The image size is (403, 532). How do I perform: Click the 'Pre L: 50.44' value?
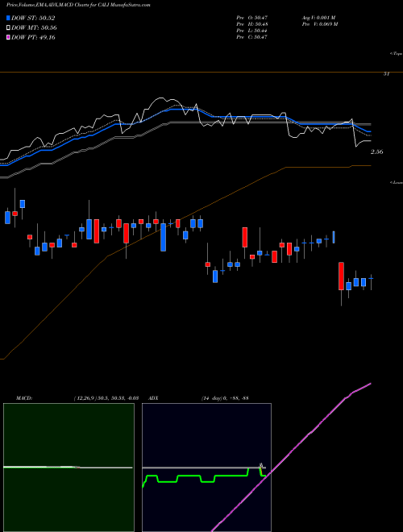(x=251, y=31)
